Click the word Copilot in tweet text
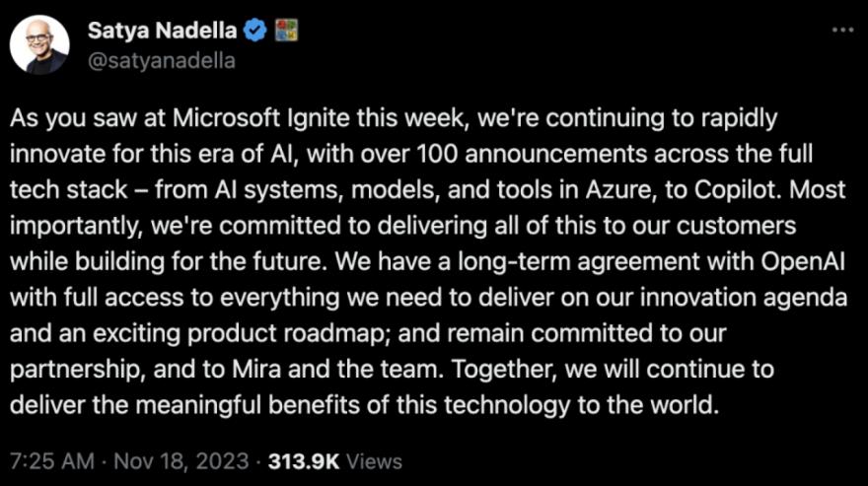Image resolution: width=868 pixels, height=486 pixels. click(738, 190)
